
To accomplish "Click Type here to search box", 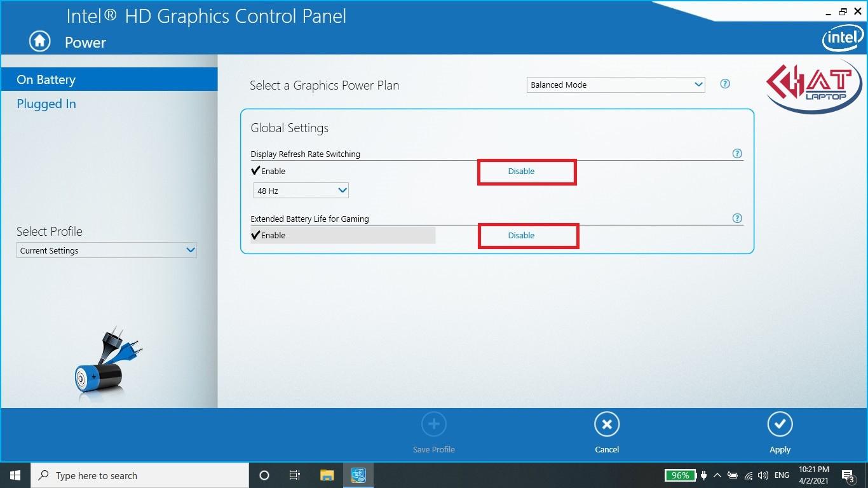I will point(140,475).
